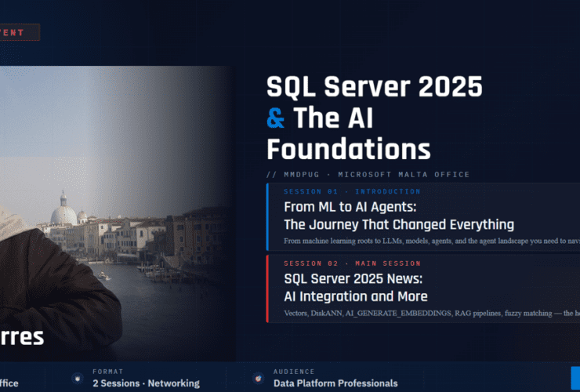Screen dimensions: 580x392
Task: Click the MMDPUG Microsoft Malta Office line
Action: [368, 174]
